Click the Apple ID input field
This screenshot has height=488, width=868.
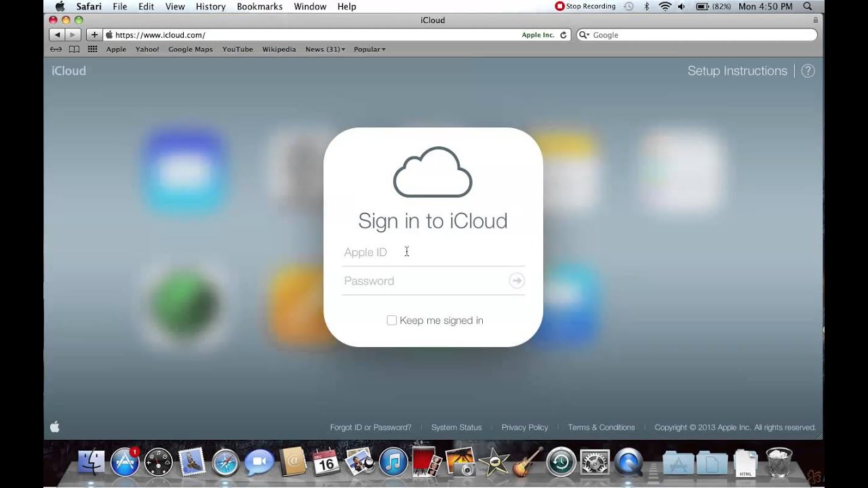(433, 252)
